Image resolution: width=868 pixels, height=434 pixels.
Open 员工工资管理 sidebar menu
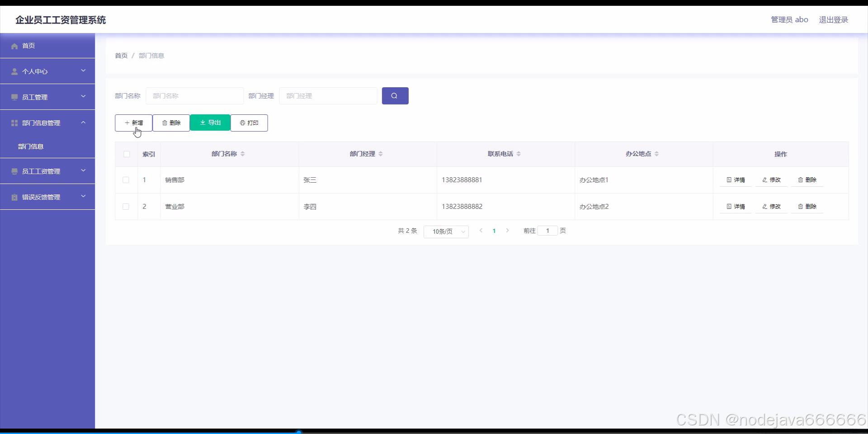tap(47, 171)
